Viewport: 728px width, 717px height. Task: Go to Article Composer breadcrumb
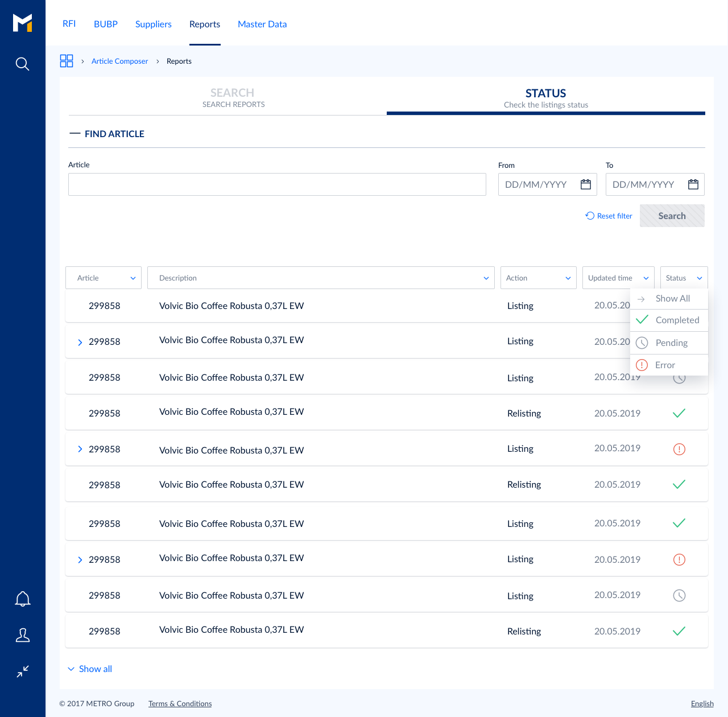coord(119,61)
